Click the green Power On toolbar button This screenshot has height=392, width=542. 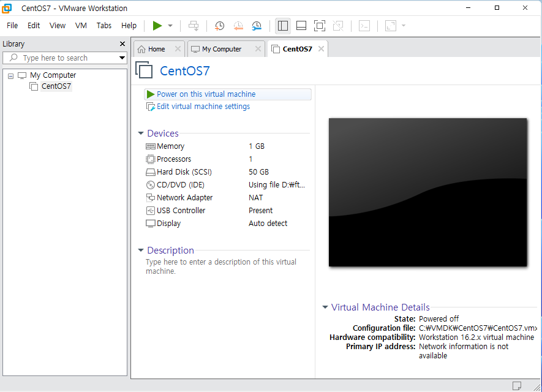click(x=157, y=26)
